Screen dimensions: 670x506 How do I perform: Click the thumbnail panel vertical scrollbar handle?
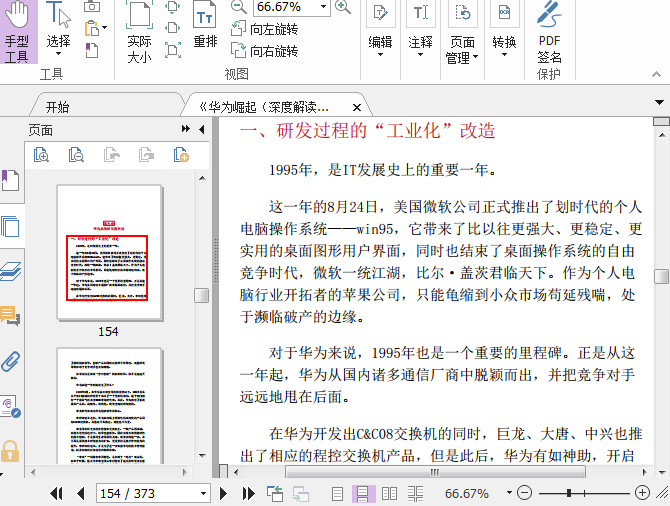[202, 295]
